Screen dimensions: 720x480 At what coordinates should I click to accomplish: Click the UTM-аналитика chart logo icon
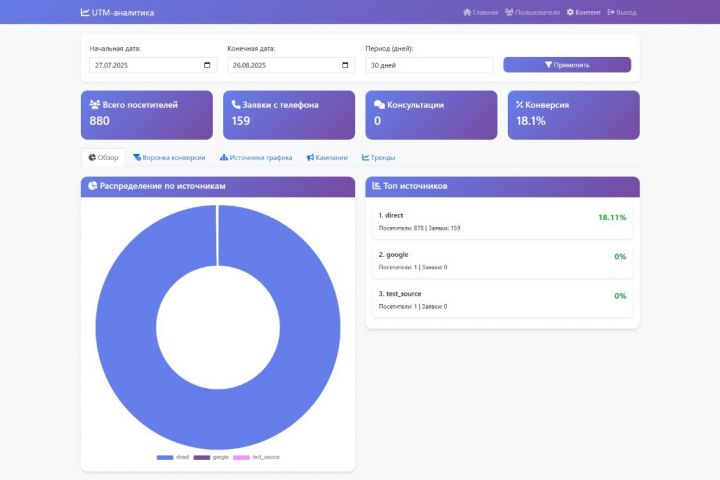(x=85, y=12)
